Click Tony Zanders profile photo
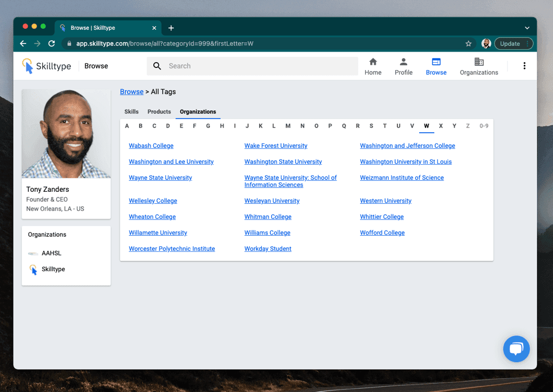The width and height of the screenshot is (553, 392). [x=66, y=134]
